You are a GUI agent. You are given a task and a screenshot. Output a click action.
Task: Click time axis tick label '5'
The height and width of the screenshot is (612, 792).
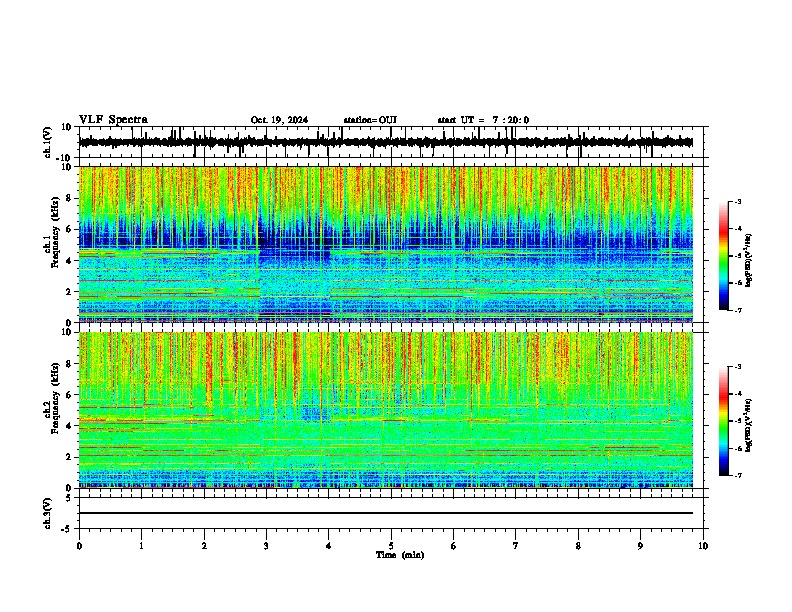click(x=391, y=546)
